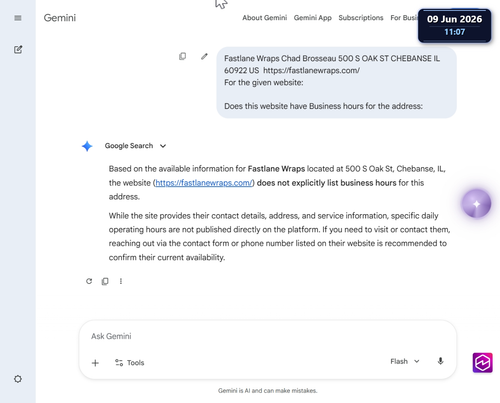Regenerate the response
500x403 pixels.
(x=89, y=281)
